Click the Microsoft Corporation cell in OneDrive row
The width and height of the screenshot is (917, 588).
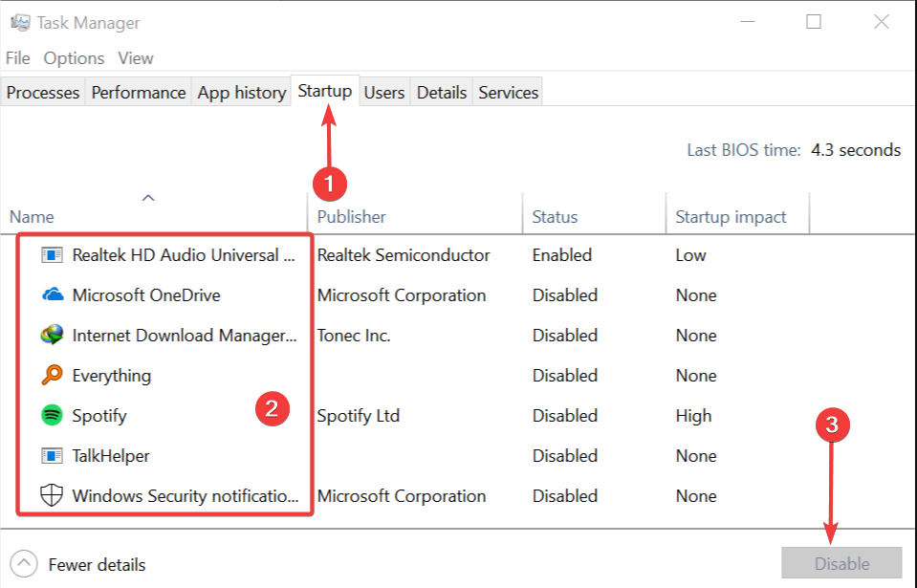point(402,295)
